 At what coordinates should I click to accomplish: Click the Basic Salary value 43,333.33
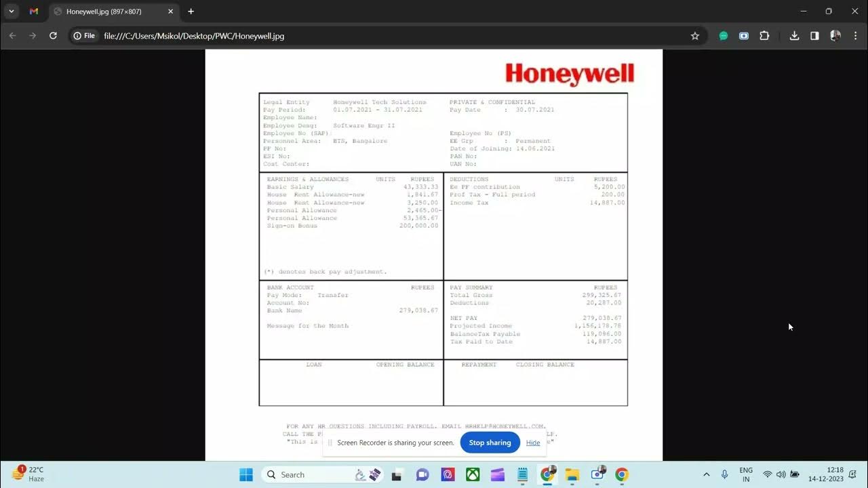pyautogui.click(x=420, y=187)
